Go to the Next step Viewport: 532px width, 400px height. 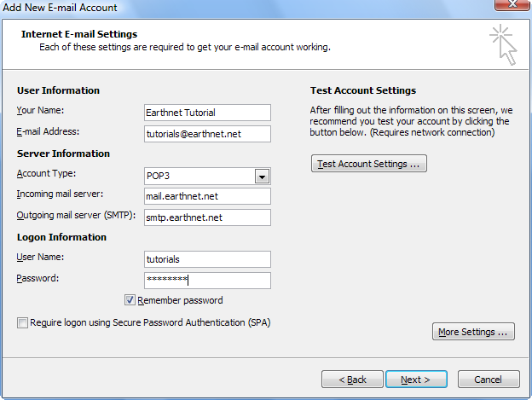(x=416, y=379)
